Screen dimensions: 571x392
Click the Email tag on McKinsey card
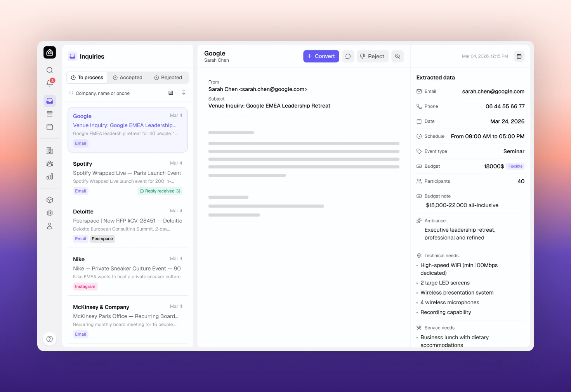click(81, 334)
